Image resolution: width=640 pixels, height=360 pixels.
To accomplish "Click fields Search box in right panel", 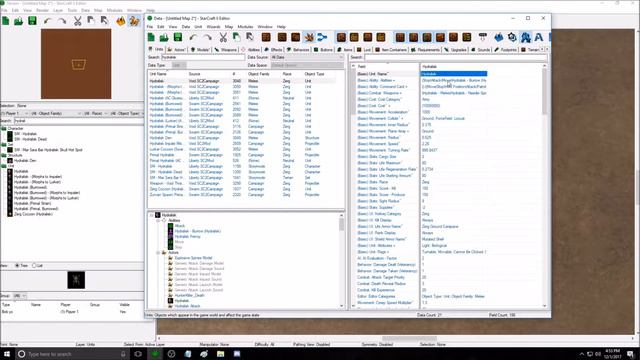I will pos(456,58).
